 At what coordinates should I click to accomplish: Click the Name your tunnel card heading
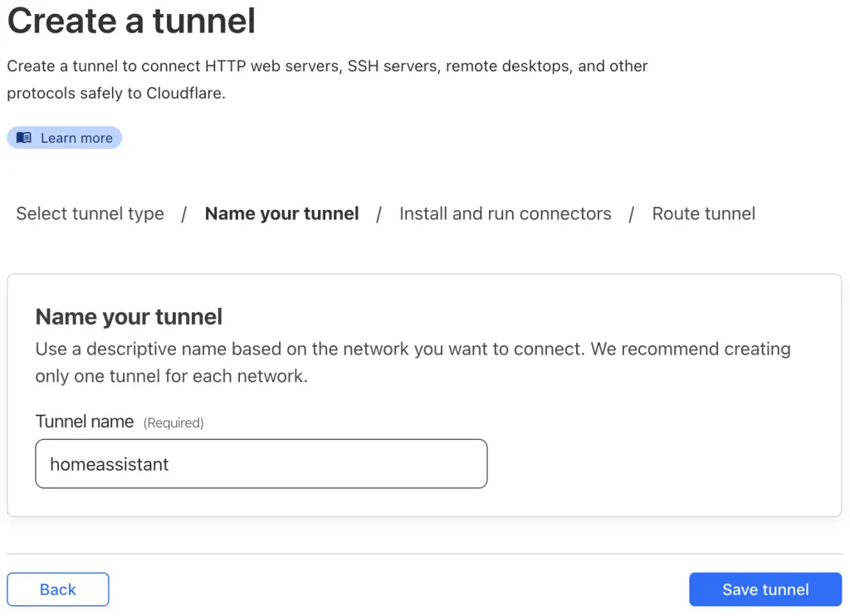tap(129, 316)
